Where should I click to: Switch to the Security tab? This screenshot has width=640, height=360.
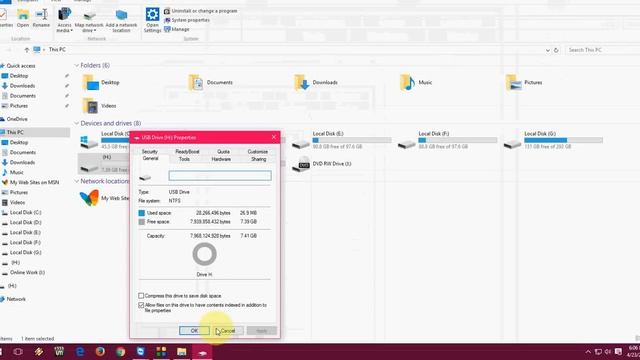[x=150, y=151]
